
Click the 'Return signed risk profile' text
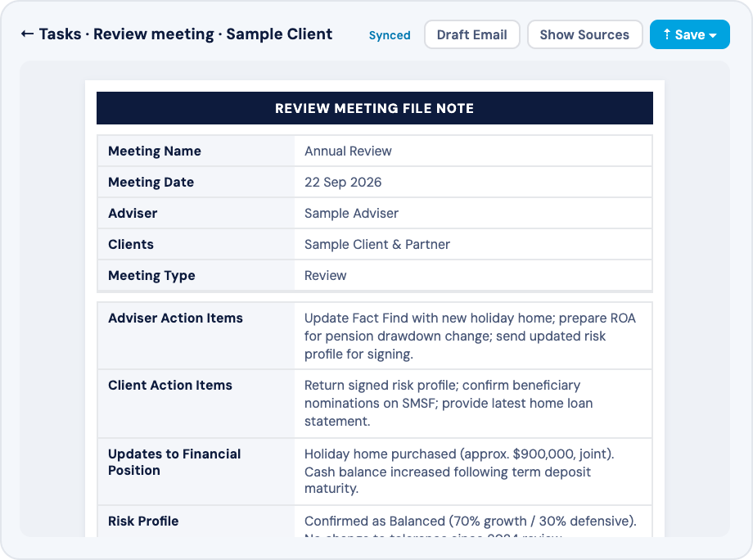(x=449, y=403)
